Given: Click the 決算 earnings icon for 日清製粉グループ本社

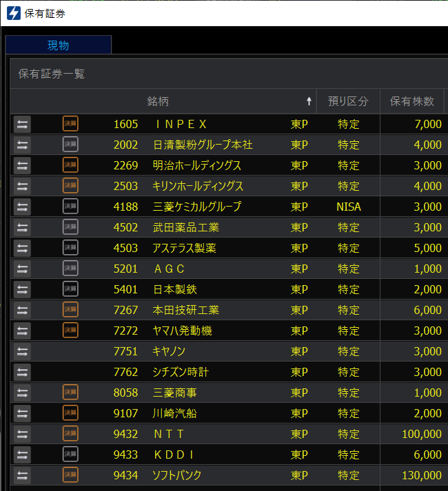Looking at the screenshot, I should [70, 145].
